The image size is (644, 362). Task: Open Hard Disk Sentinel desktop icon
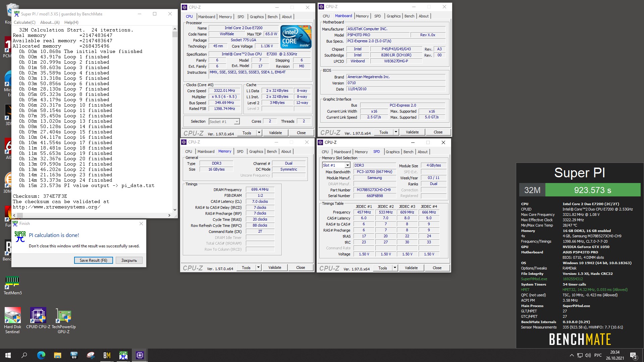point(12,320)
